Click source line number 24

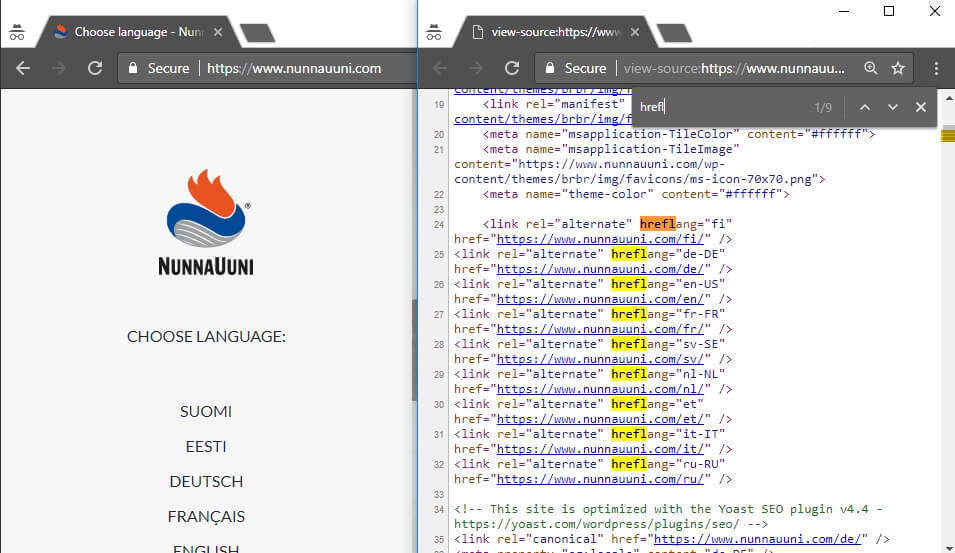[439, 225]
